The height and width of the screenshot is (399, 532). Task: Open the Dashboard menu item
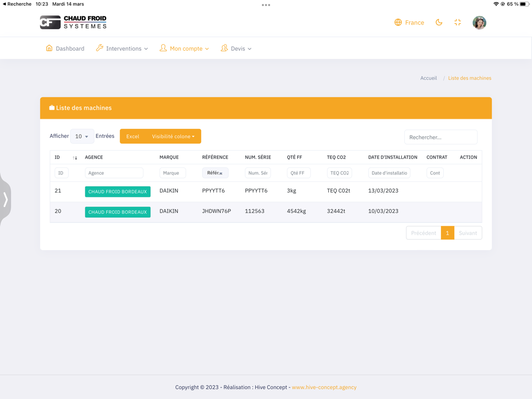tap(65, 48)
